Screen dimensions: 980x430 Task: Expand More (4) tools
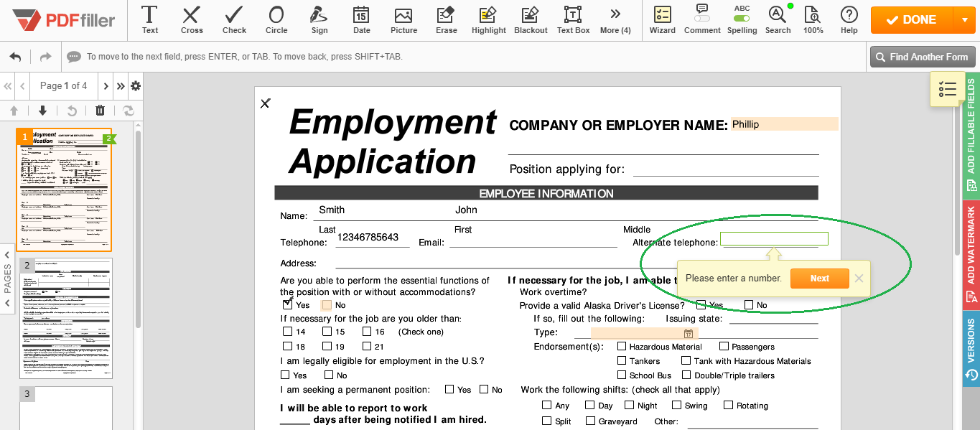(x=615, y=20)
